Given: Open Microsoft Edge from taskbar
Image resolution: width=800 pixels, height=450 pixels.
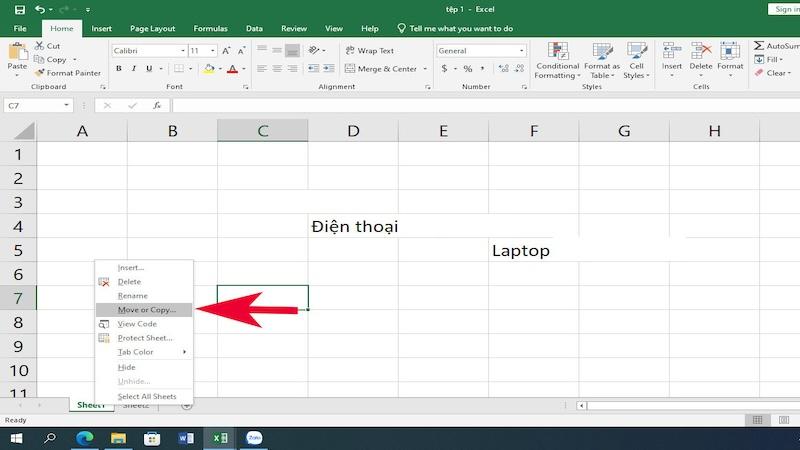Looking at the screenshot, I should click(84, 438).
